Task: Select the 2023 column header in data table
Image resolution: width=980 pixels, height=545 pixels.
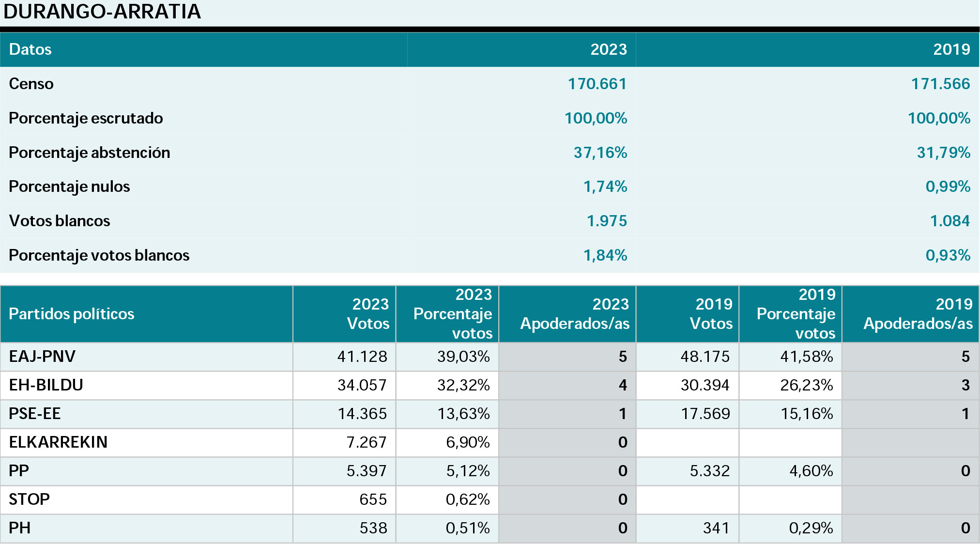Action: point(608,49)
